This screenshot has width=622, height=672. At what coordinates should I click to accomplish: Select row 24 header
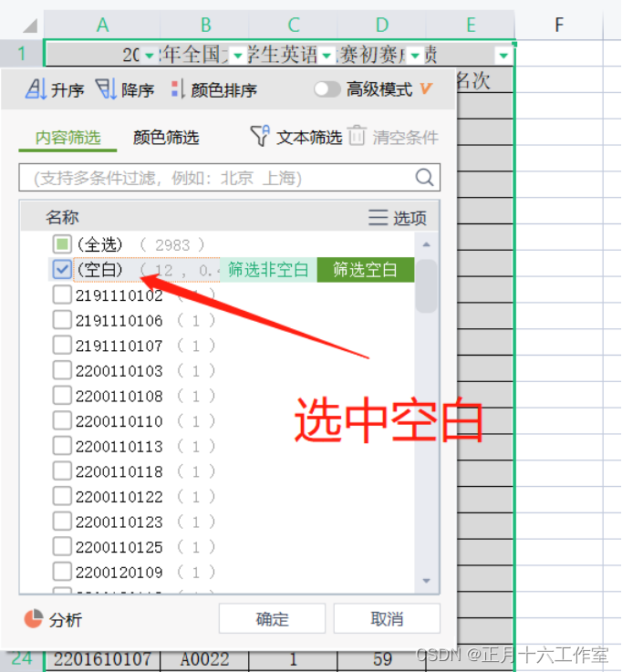[22, 658]
